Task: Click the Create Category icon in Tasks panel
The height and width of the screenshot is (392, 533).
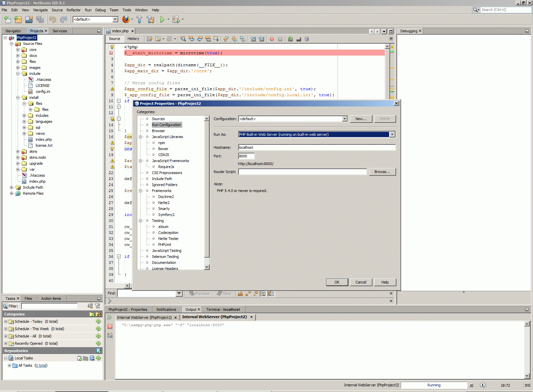Action: (x=92, y=314)
